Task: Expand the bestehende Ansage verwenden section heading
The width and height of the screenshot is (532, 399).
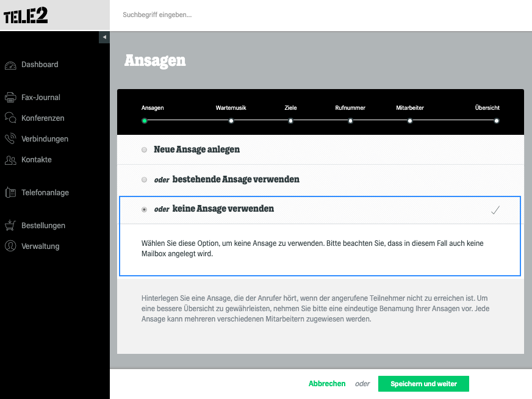Action: click(x=236, y=179)
